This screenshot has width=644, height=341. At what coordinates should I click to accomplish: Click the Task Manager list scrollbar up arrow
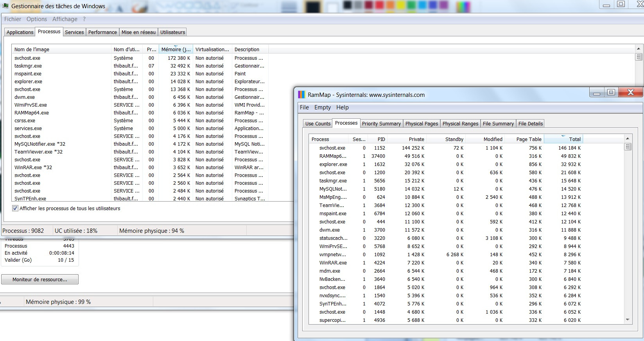point(639,49)
